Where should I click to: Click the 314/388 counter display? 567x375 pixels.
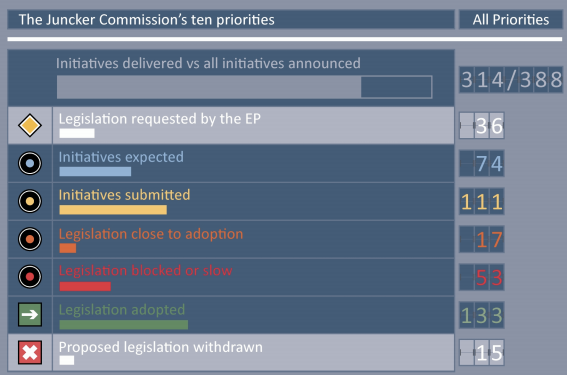pyautogui.click(x=511, y=80)
